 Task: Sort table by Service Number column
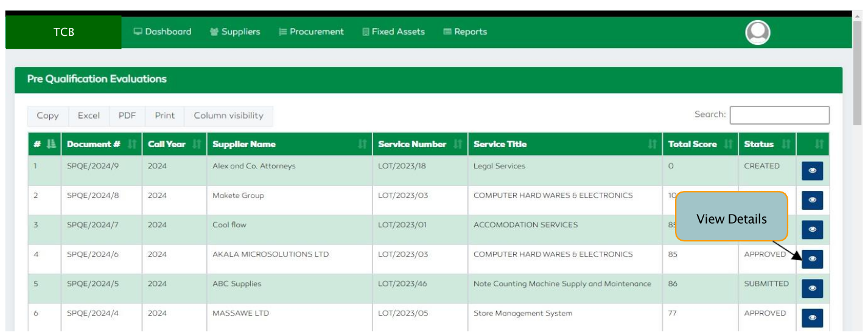[x=420, y=144]
